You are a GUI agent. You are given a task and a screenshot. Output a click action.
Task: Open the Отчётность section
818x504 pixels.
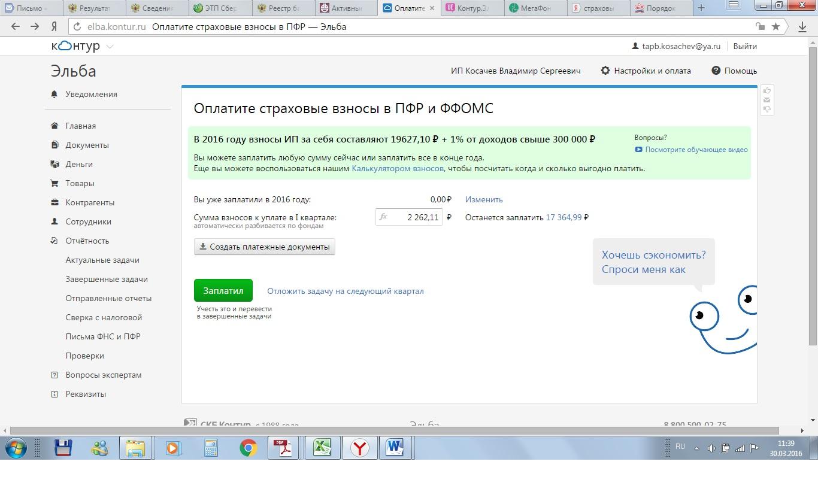[x=80, y=241]
